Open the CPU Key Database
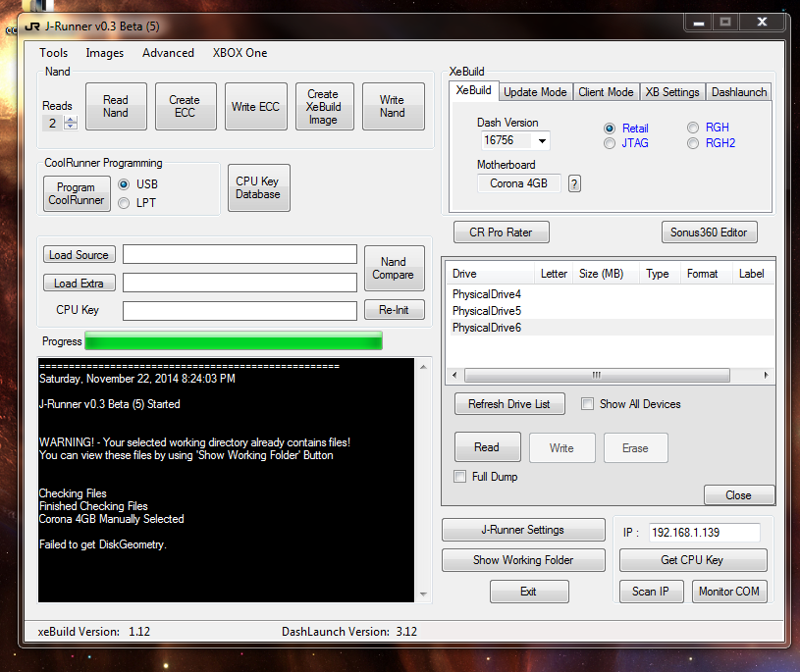 point(259,187)
